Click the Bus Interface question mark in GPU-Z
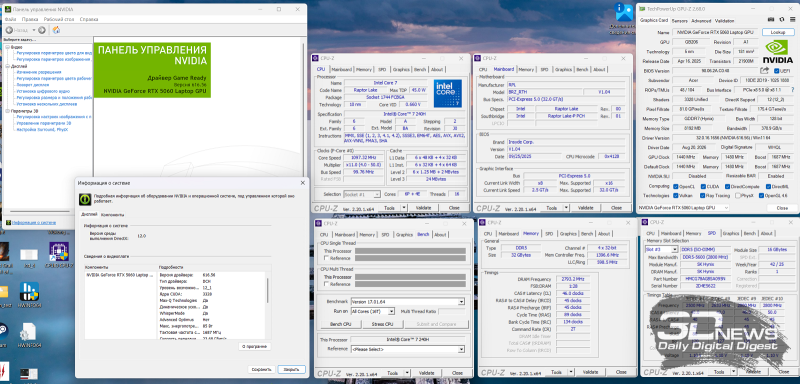 coord(794,90)
